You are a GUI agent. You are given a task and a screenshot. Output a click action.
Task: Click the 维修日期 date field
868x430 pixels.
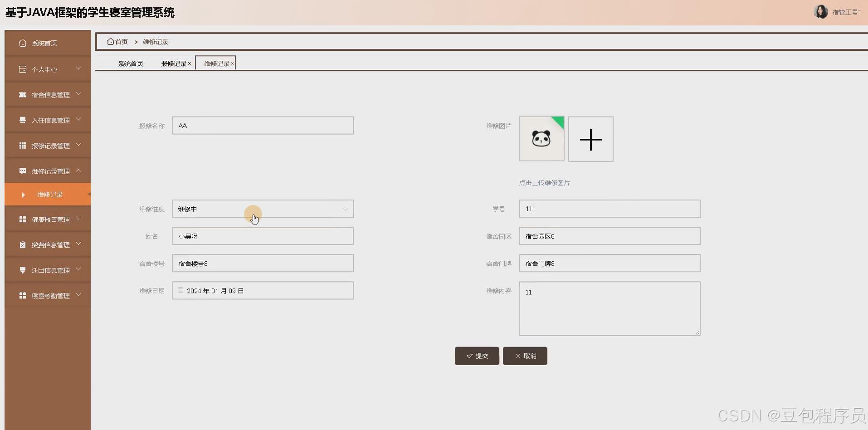click(263, 290)
